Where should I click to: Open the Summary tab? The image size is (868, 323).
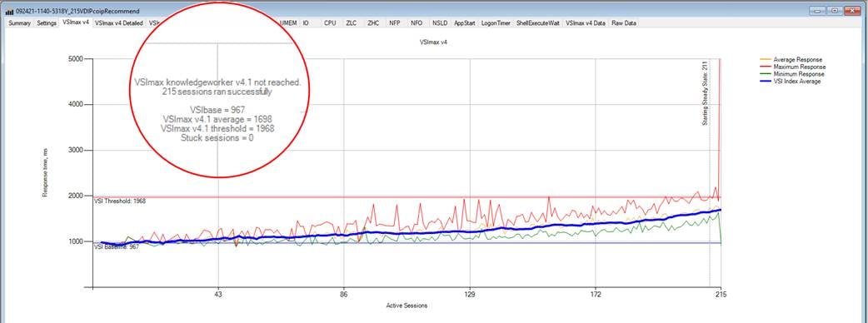[19, 23]
